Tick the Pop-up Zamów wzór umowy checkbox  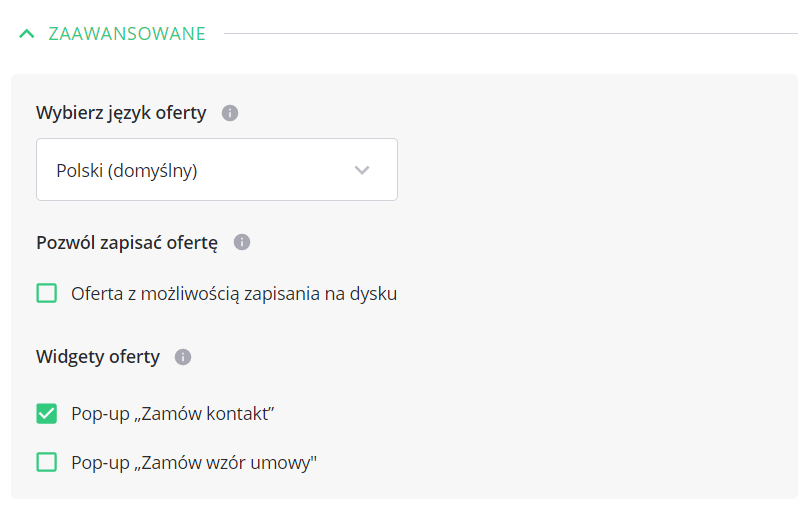47,462
